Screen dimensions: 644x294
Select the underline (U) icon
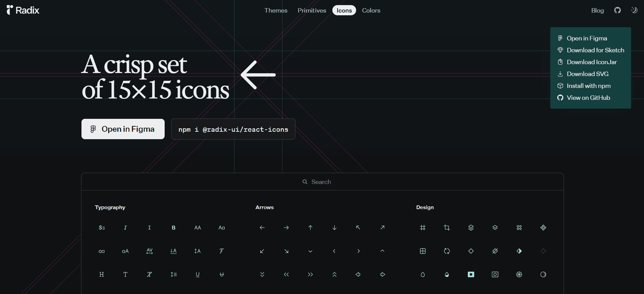[x=198, y=274]
